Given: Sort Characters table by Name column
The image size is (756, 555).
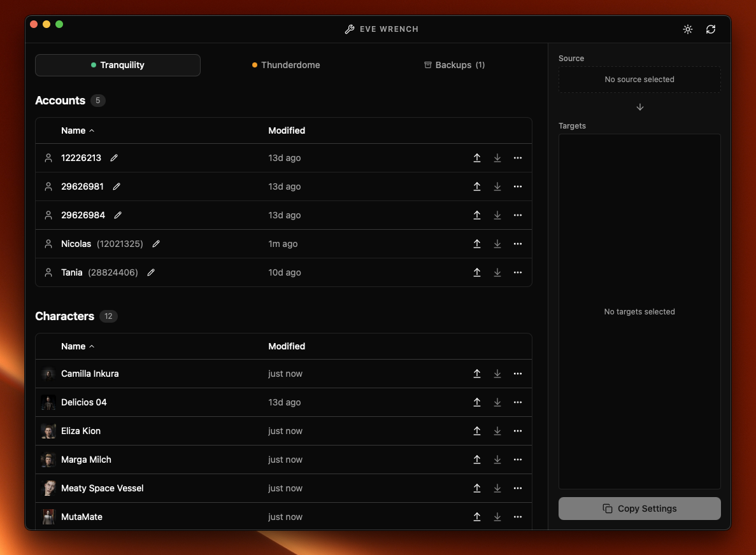Looking at the screenshot, I should point(78,346).
